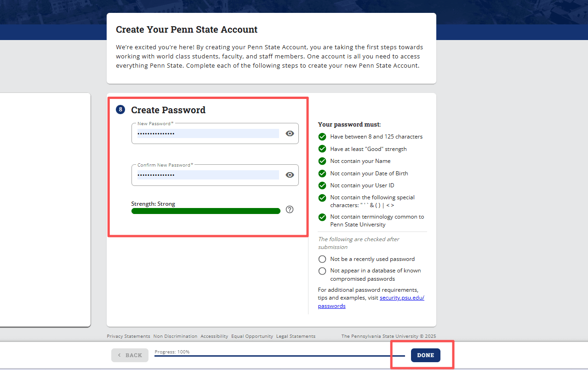Go back with the BACK button
The image size is (588, 370).
click(x=130, y=355)
